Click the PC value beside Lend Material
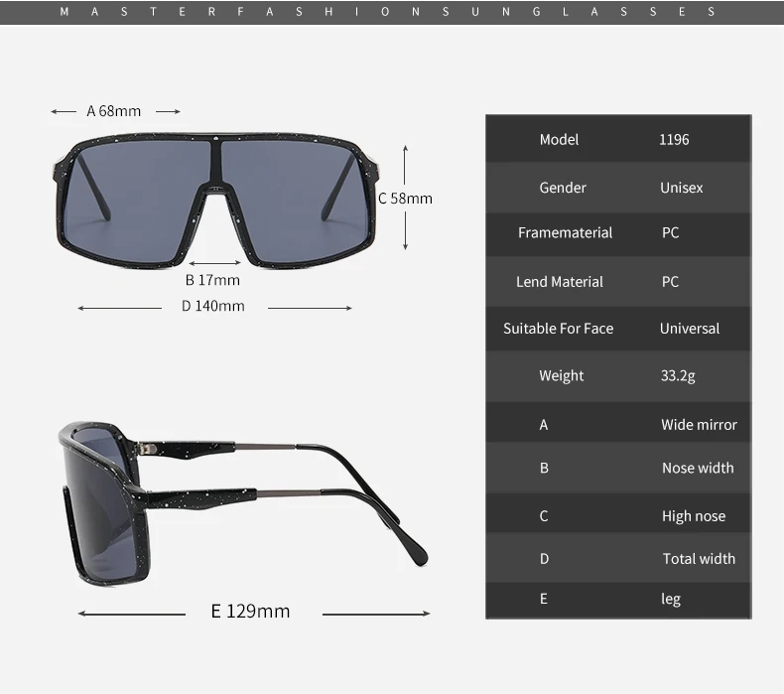The height and width of the screenshot is (694, 784). pos(671,282)
